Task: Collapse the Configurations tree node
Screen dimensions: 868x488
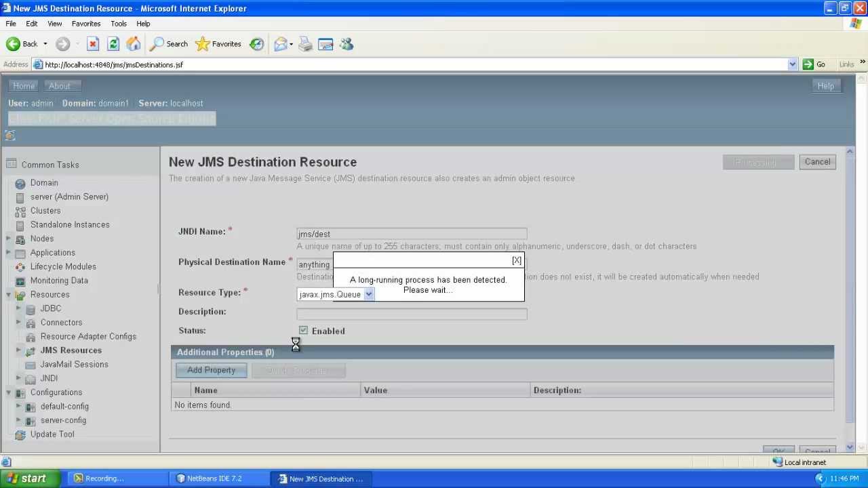Action: [x=9, y=392]
